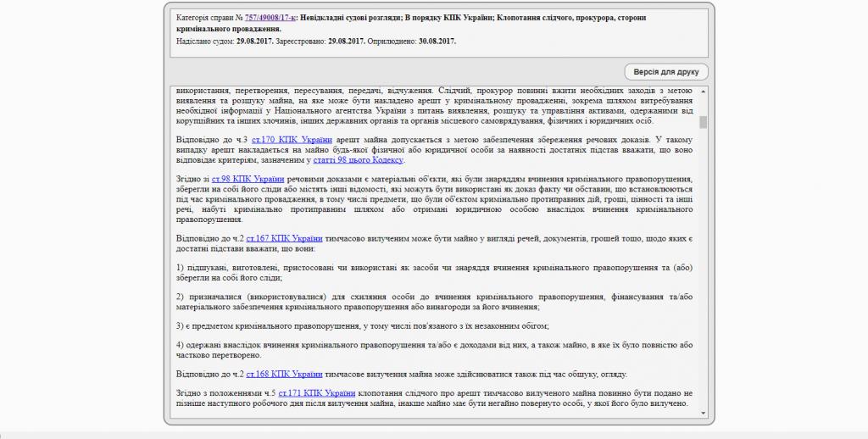Click the date text 'Оприлюднено: 30.08.2017.'

point(412,42)
